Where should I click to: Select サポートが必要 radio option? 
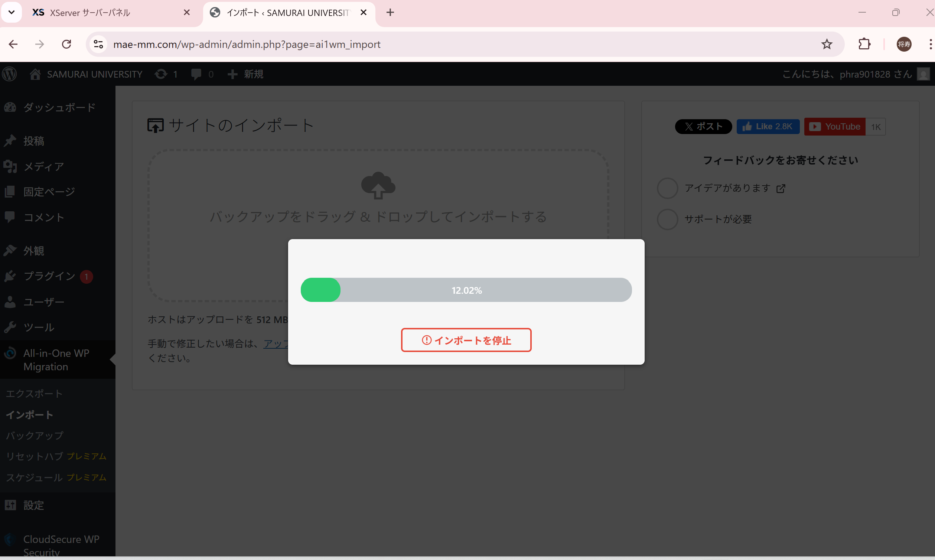pyautogui.click(x=668, y=219)
